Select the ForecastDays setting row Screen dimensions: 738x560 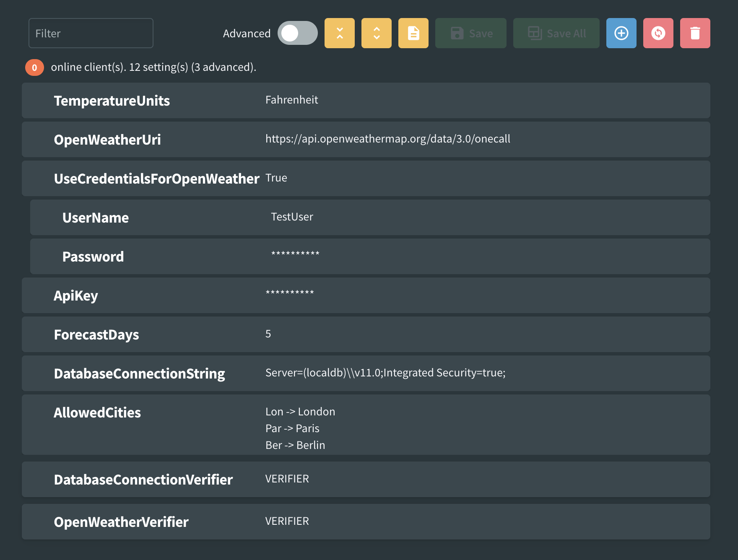point(366,334)
